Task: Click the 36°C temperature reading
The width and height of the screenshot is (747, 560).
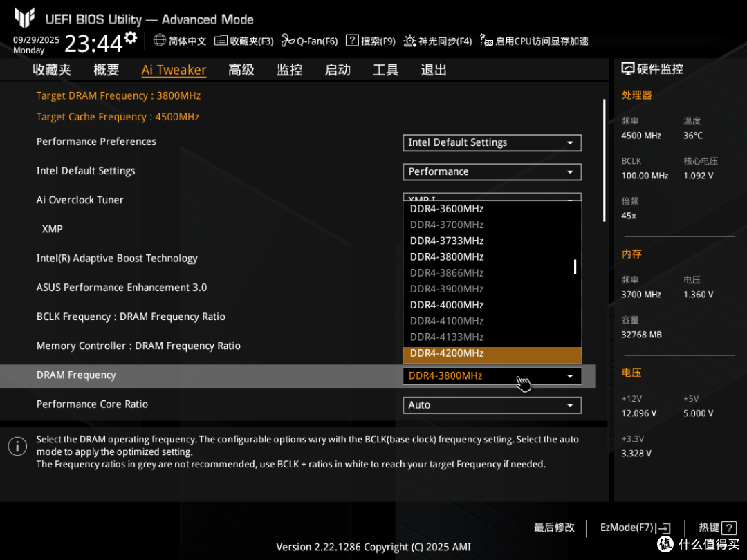Action: tap(693, 136)
